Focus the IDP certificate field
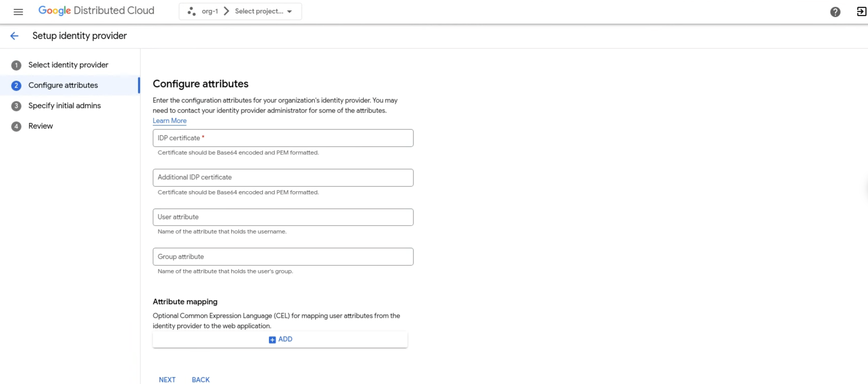Viewport: 868px width, 384px height. point(283,138)
